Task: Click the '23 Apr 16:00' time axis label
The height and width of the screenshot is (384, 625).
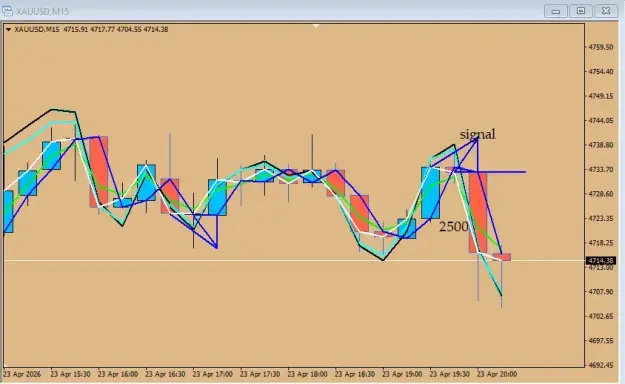Action: click(x=118, y=374)
